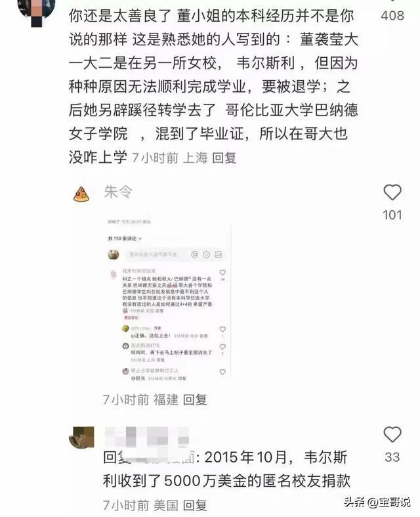Open the username 朱令
420x517 pixels.
click(x=118, y=192)
